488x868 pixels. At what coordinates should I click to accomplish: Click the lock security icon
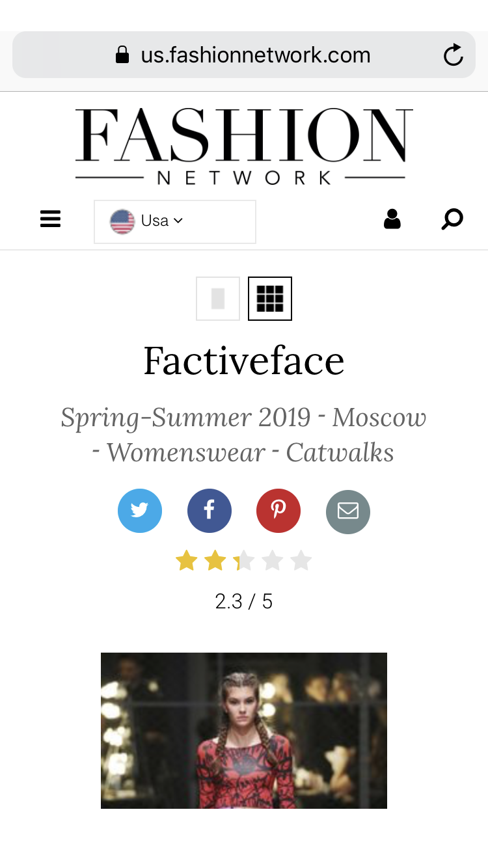pos(122,55)
